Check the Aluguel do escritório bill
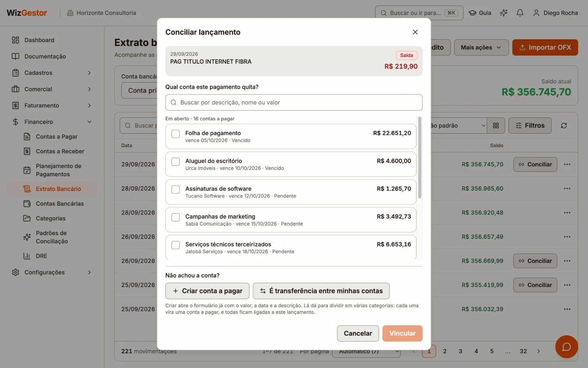 tap(176, 162)
